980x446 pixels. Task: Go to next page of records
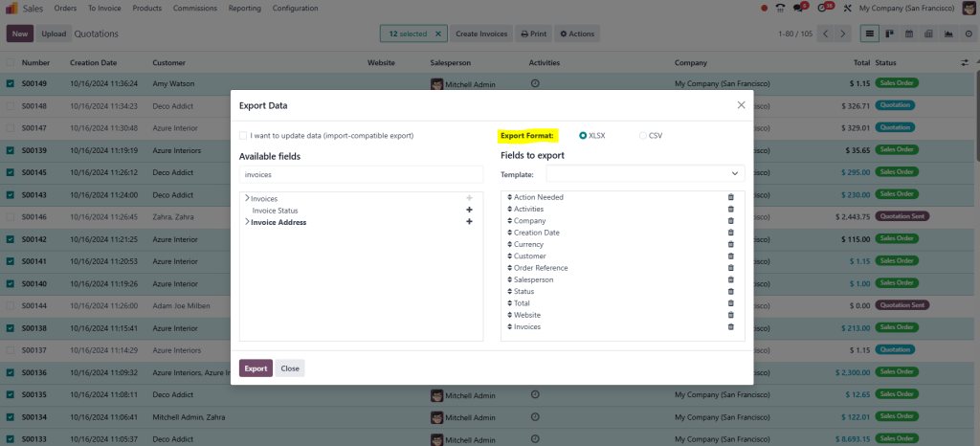coord(844,33)
